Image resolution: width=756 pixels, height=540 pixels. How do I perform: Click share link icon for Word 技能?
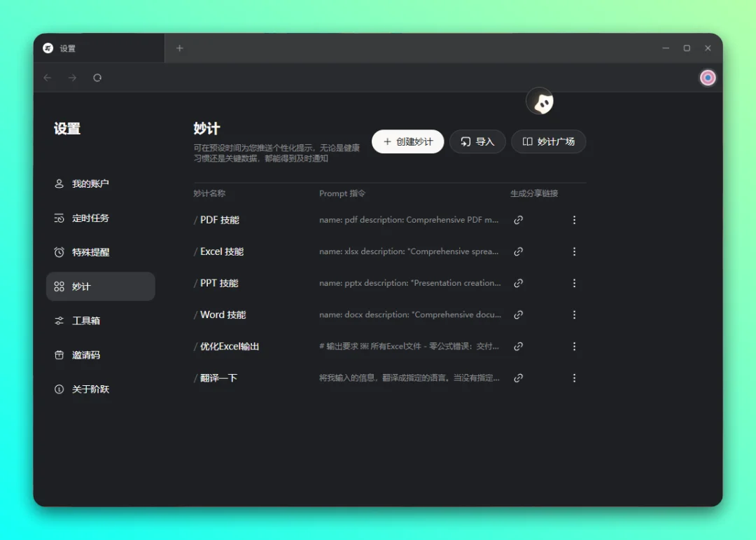click(x=518, y=315)
